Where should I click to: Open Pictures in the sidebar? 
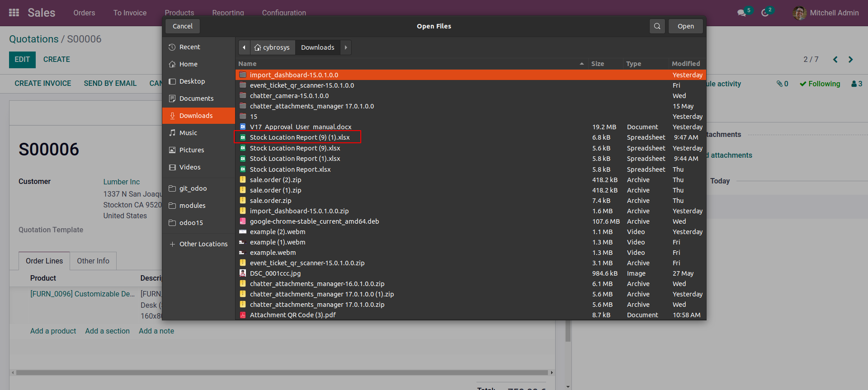click(198, 150)
